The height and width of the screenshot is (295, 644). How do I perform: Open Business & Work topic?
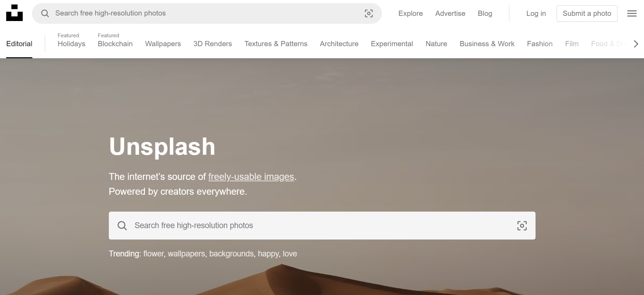click(x=487, y=44)
